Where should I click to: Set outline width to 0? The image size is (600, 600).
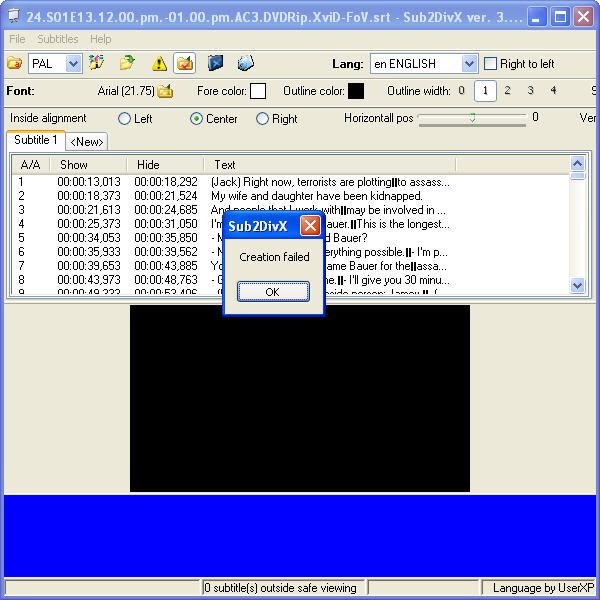coord(461,90)
